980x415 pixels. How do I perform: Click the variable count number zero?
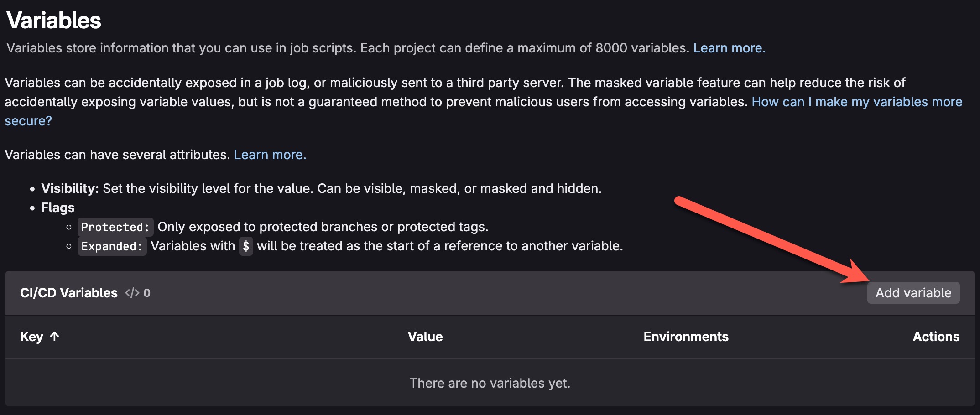[147, 293]
